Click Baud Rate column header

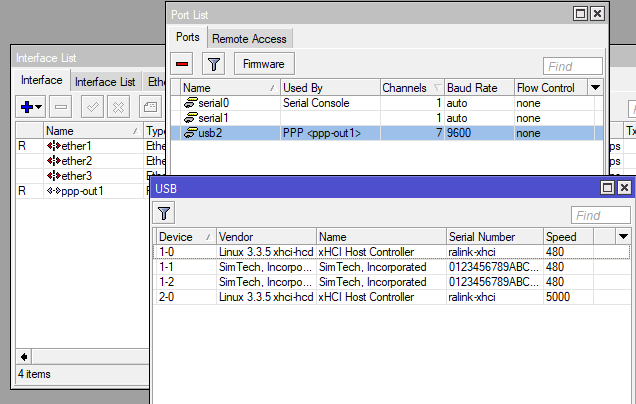[x=479, y=88]
